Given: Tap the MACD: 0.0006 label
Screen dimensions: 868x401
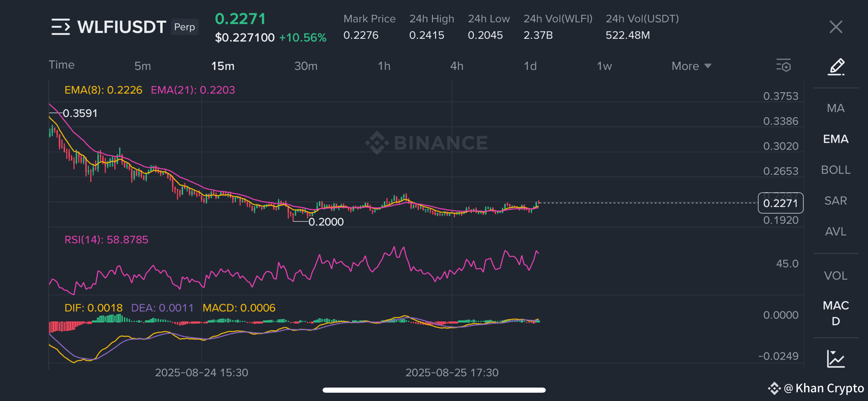Looking at the screenshot, I should pyautogui.click(x=239, y=308).
